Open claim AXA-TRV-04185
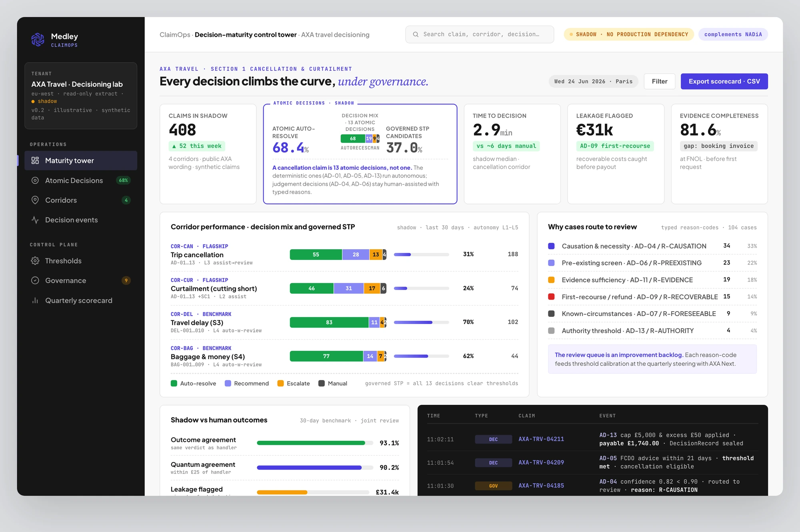The image size is (800, 532). tap(541, 486)
